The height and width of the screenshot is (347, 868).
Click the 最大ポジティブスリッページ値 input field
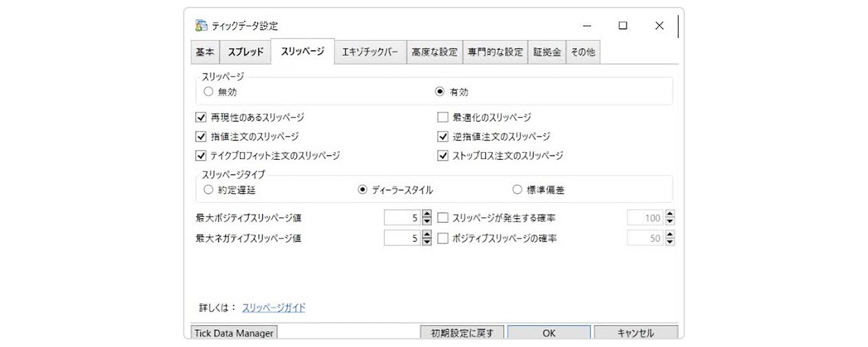[402, 218]
